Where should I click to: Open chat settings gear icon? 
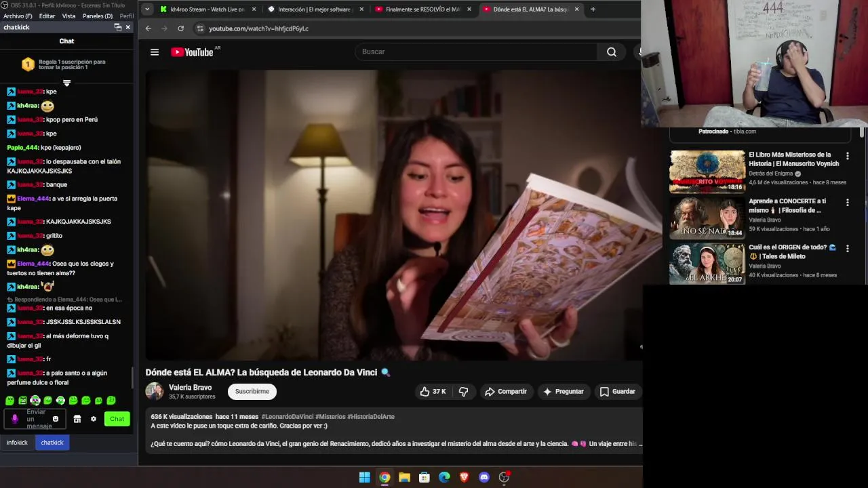click(x=94, y=419)
